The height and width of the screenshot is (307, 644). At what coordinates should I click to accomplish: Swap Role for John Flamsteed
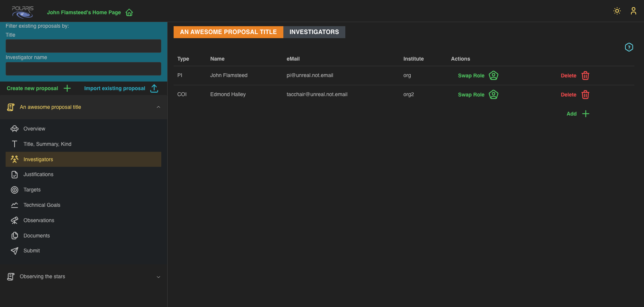click(x=471, y=76)
